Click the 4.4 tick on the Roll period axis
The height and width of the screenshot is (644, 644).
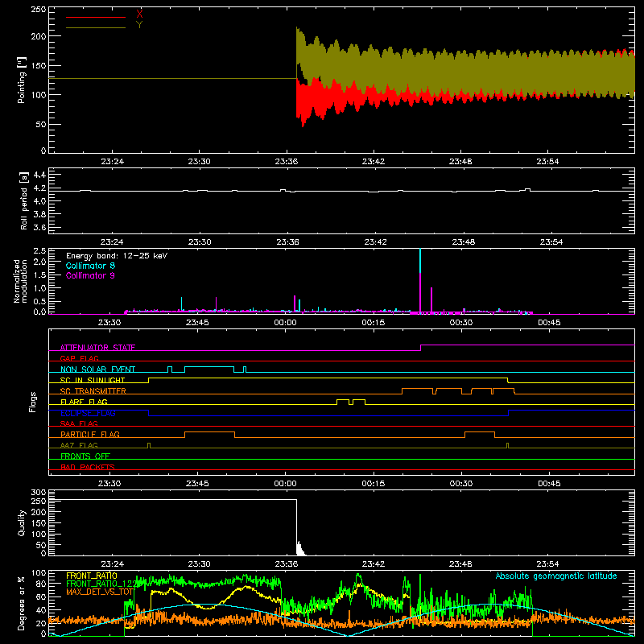tap(39, 175)
